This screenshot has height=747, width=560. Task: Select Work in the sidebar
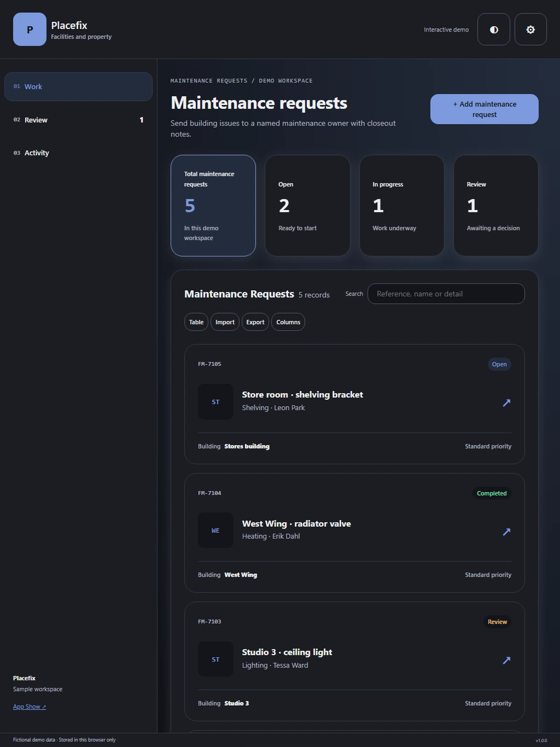pos(78,86)
